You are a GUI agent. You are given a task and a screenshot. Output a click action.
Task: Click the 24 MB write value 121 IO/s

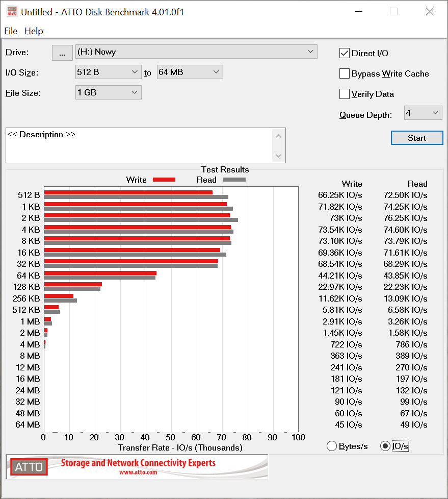click(x=346, y=390)
